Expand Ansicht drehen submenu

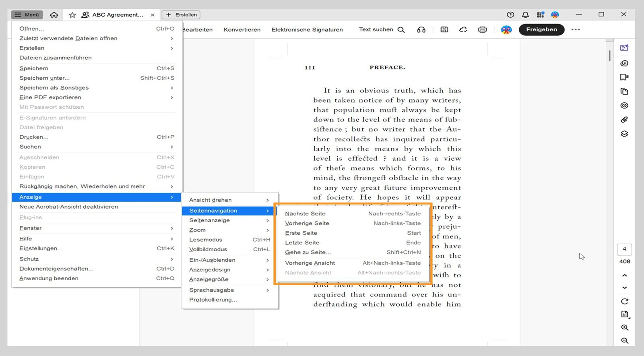pos(229,200)
